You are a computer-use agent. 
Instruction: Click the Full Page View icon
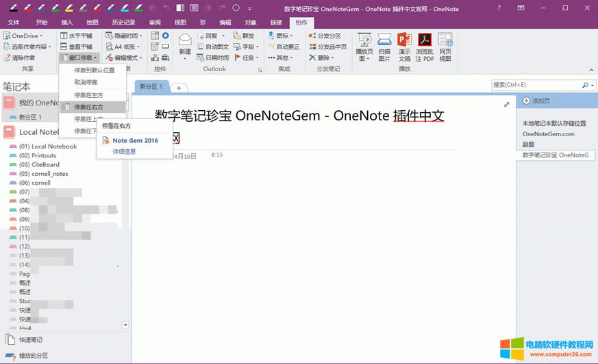194,8
